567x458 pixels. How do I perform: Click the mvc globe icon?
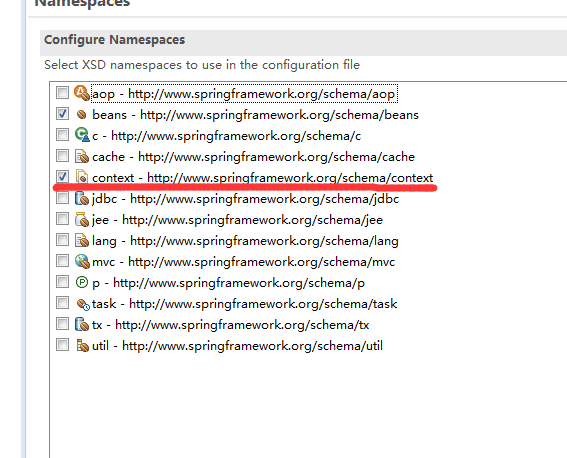coord(82,261)
